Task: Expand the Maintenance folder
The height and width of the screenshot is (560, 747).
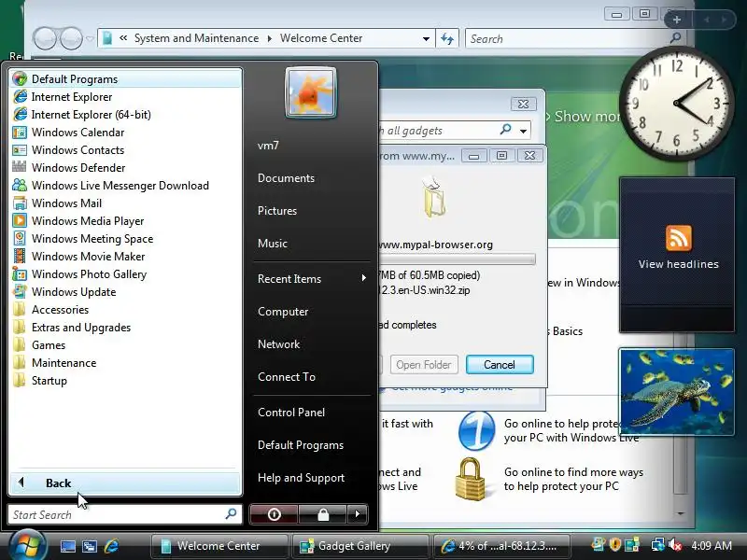Action: [126, 363]
